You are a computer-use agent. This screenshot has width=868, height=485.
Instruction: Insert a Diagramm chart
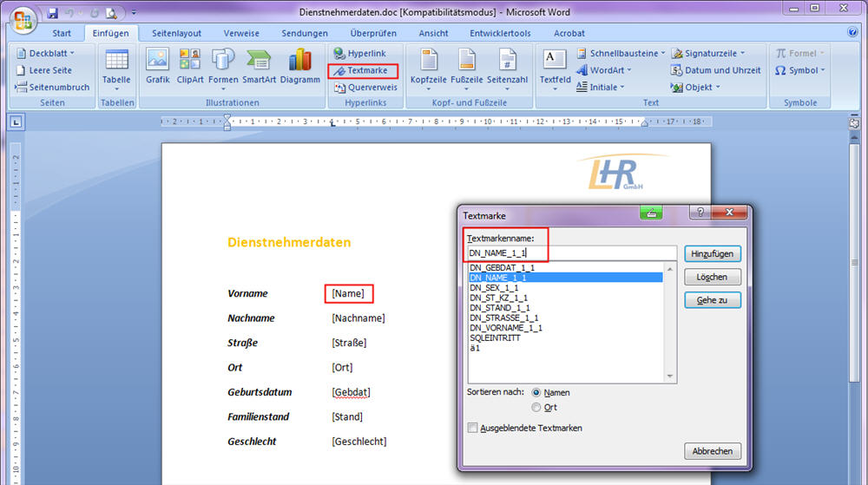300,66
